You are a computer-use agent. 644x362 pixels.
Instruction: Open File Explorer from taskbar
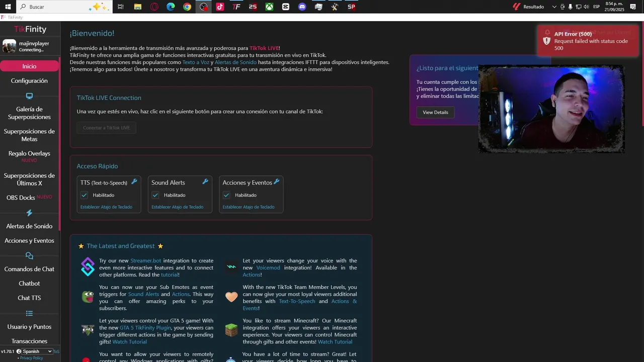(138, 7)
